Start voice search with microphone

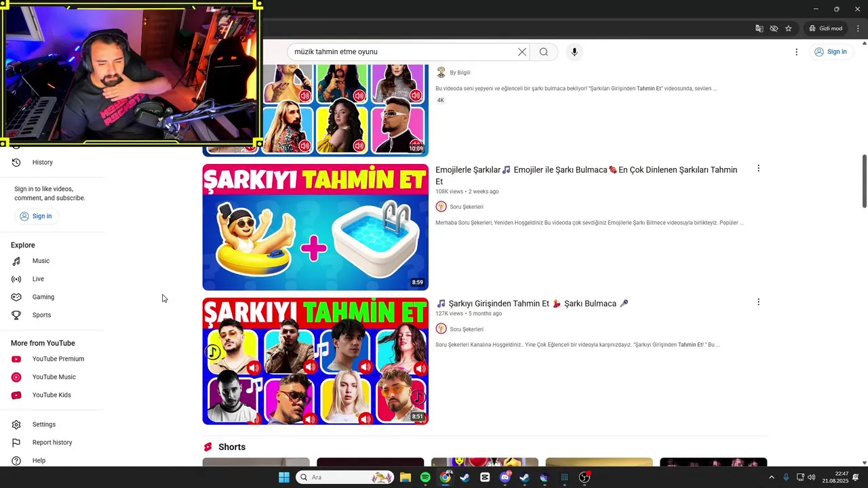pyautogui.click(x=574, y=52)
